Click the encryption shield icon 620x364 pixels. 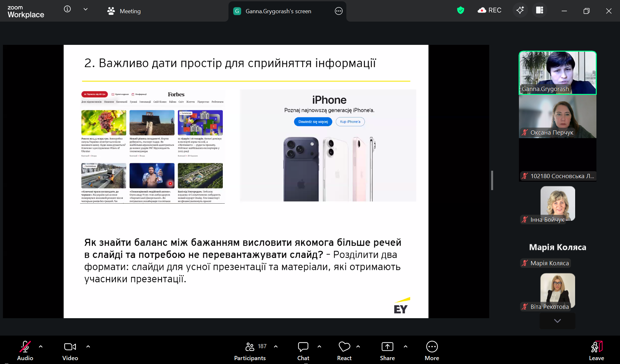(460, 10)
